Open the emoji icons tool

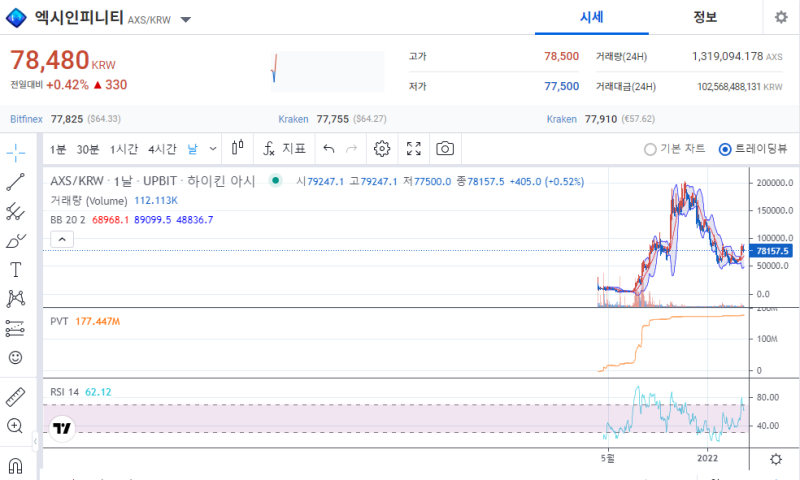[15, 358]
